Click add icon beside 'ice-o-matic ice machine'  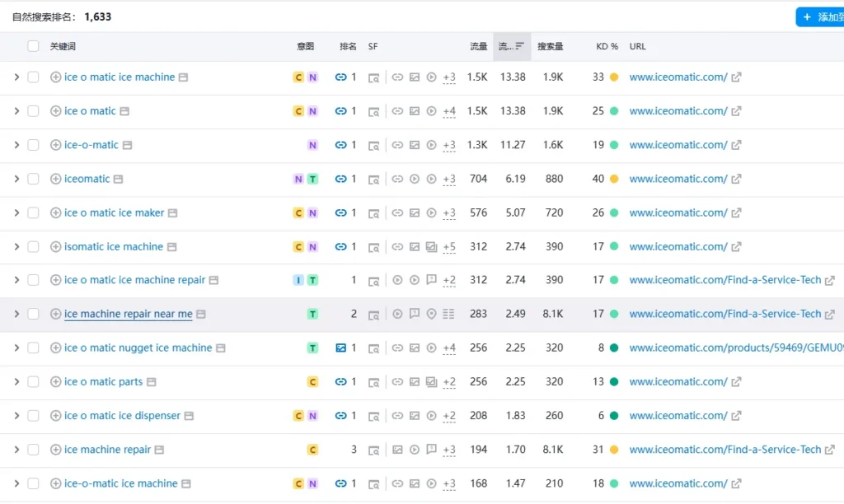point(55,483)
